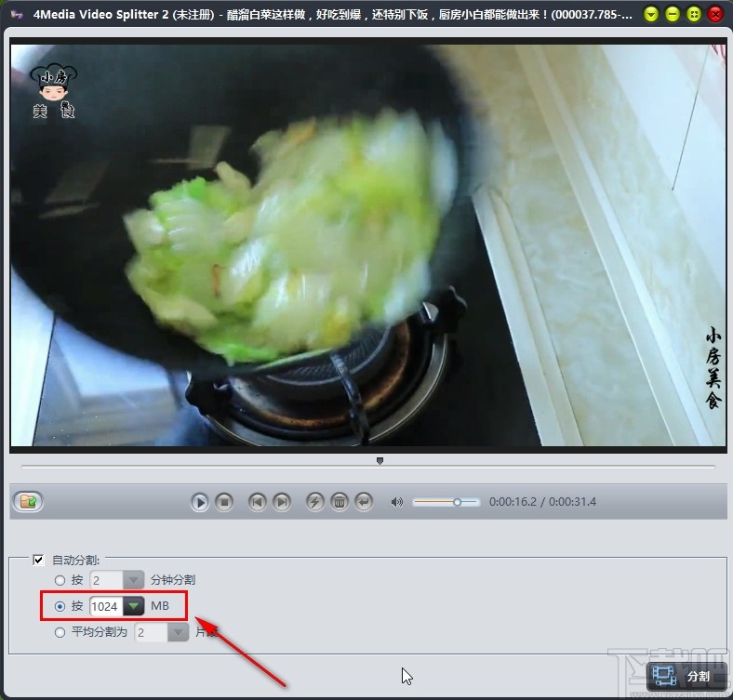Open the 1024 MB size dropdown arrow
Screen dimensions: 733x700
[134, 606]
